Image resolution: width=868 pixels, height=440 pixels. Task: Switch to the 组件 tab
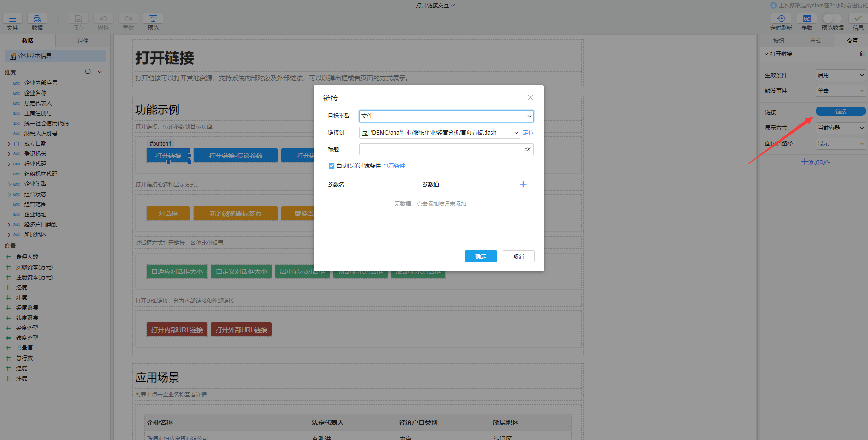83,41
